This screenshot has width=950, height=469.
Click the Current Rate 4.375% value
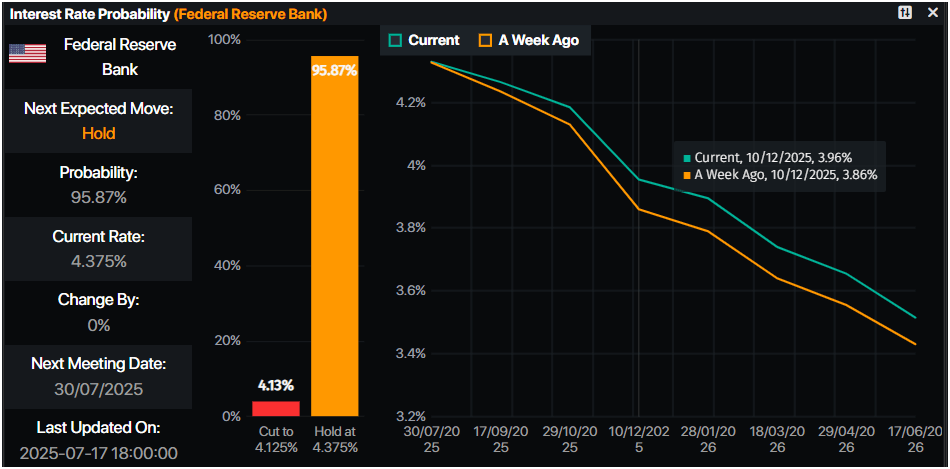pyautogui.click(x=98, y=261)
